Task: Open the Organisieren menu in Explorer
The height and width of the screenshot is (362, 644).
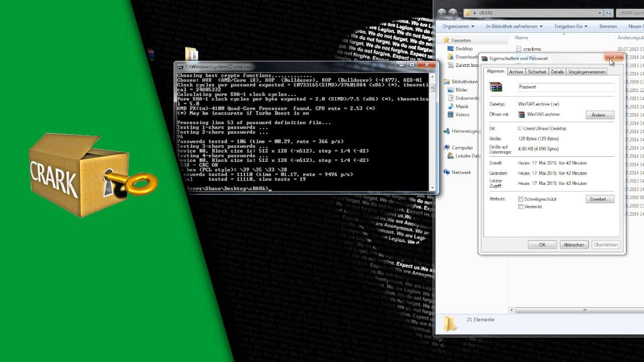Action: 458,26
